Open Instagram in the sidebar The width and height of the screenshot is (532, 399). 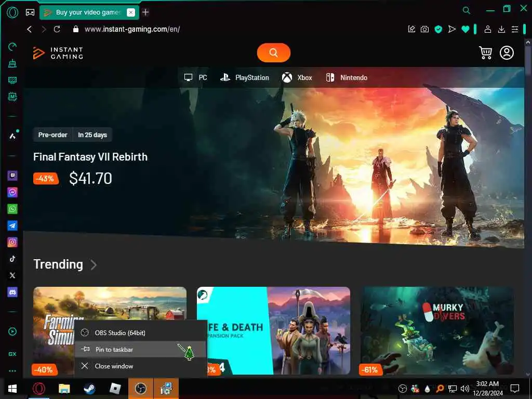(12, 242)
